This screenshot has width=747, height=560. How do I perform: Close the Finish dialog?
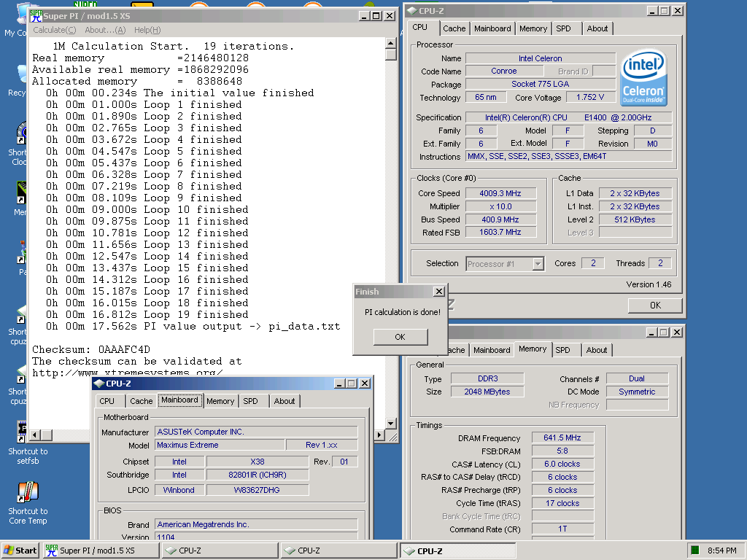(439, 292)
